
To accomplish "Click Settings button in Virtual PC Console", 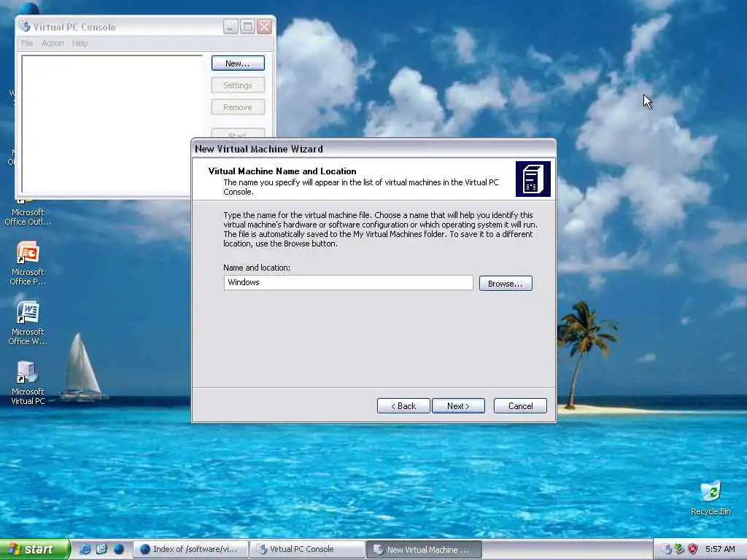I will 238,85.
